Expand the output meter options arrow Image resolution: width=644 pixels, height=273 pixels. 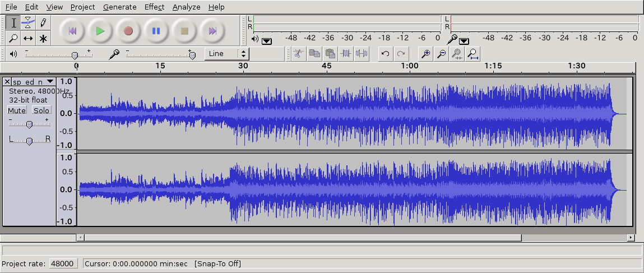pos(267,40)
